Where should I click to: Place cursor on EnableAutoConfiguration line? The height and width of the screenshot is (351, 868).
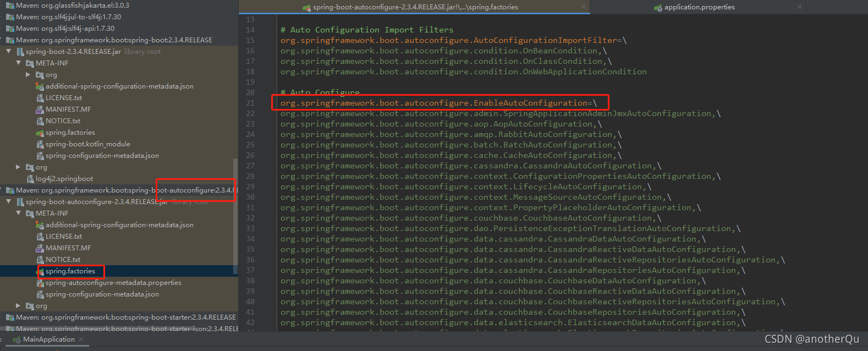(438, 103)
